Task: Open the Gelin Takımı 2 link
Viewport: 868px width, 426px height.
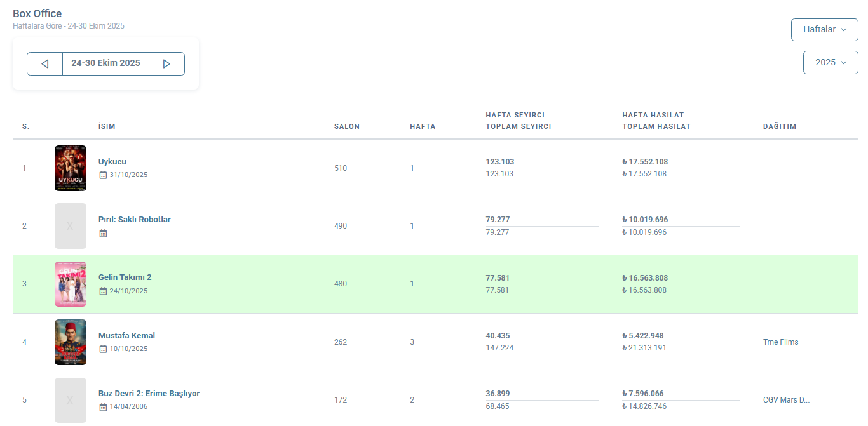Action: pyautogui.click(x=125, y=277)
